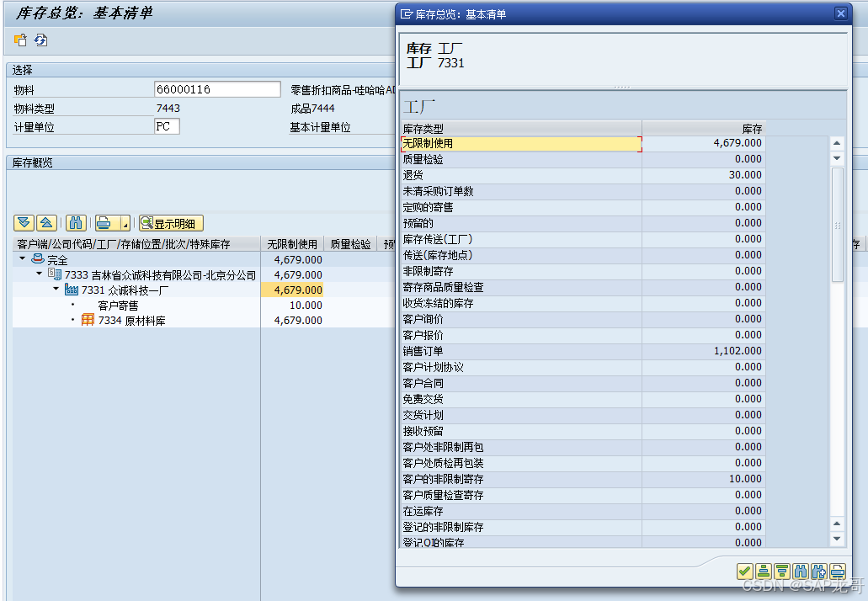
Task: Click the refresh icon in main toolbar
Action: point(41,40)
